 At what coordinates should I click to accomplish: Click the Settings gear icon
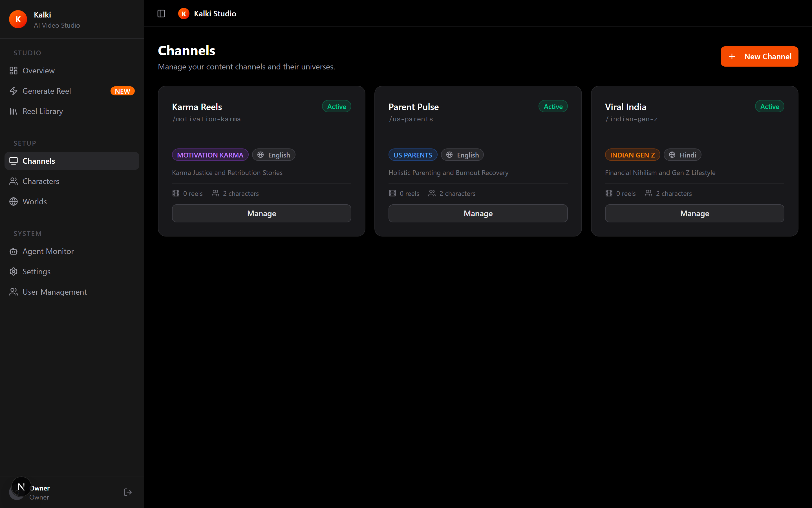[14, 271]
